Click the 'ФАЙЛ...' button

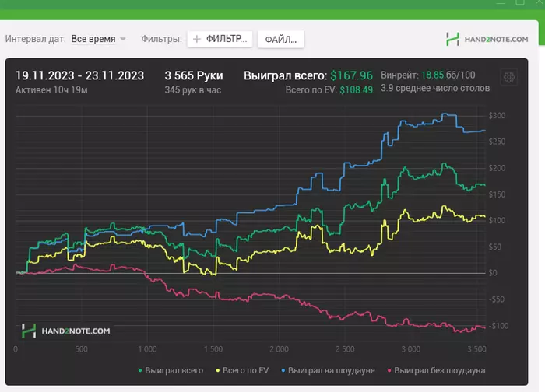coord(281,39)
